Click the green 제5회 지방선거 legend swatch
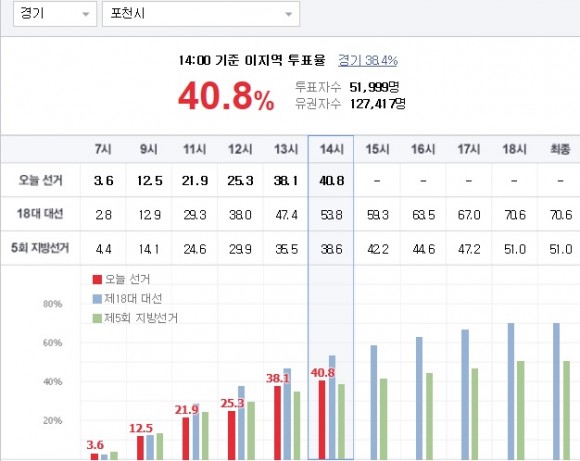Screen dimensions: 580x461 [97, 318]
